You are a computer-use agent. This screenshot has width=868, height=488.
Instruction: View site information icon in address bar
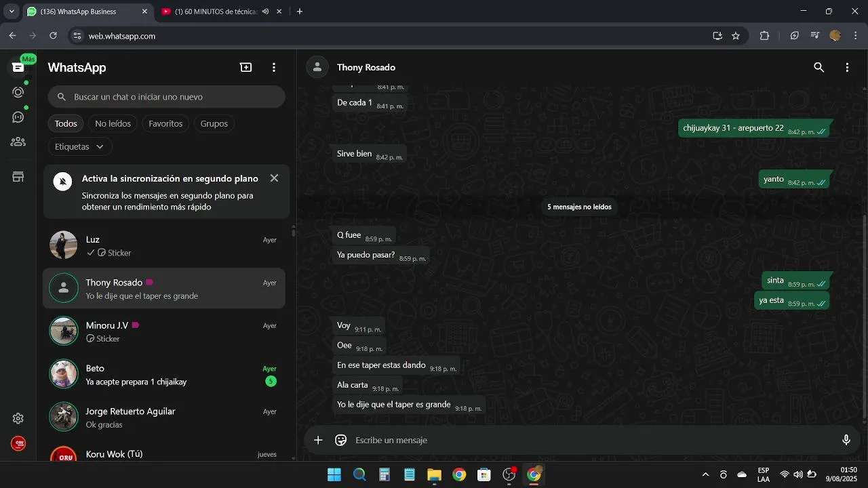point(77,36)
